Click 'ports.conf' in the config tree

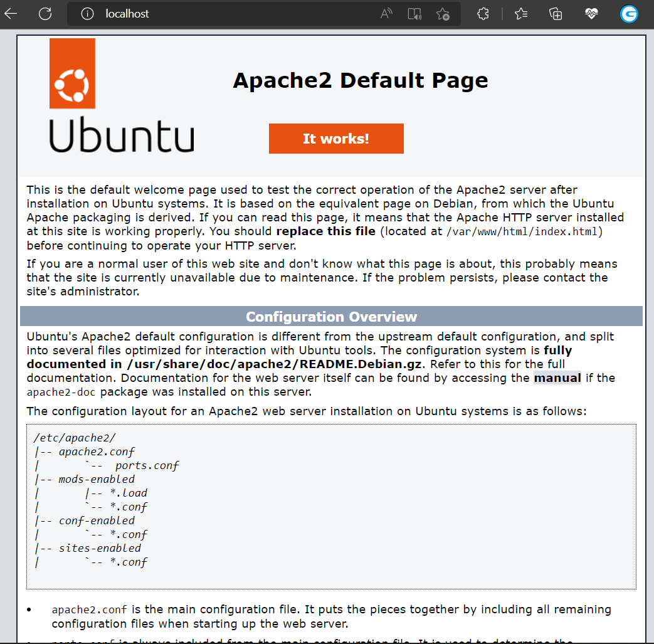click(x=147, y=465)
